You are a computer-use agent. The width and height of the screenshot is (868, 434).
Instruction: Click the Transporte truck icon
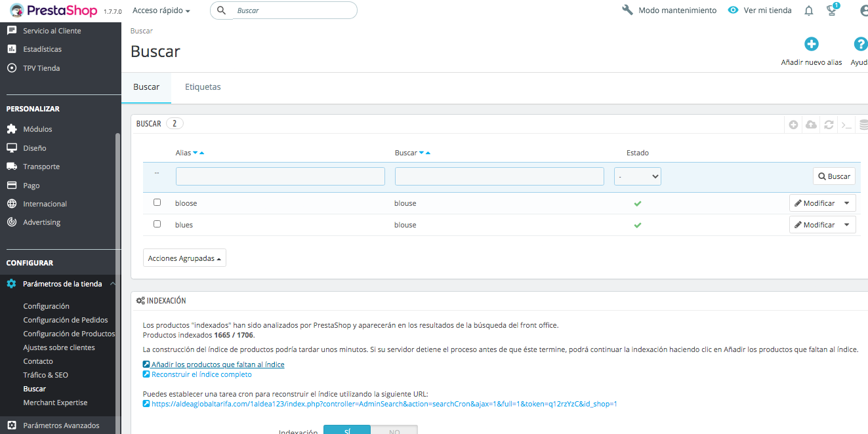pyautogui.click(x=11, y=167)
